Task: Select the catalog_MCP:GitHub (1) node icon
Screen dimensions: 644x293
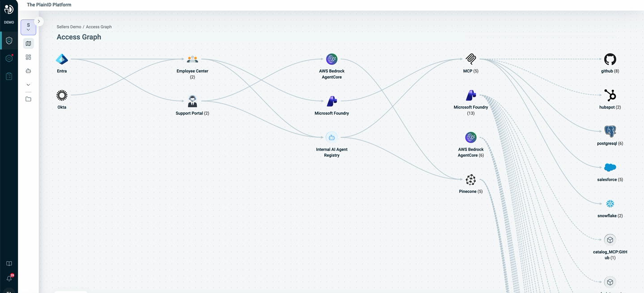Action: pyautogui.click(x=610, y=240)
